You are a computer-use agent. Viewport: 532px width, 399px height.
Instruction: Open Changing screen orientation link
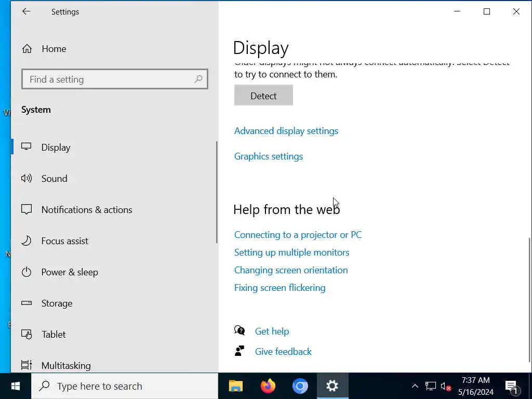coord(291,270)
